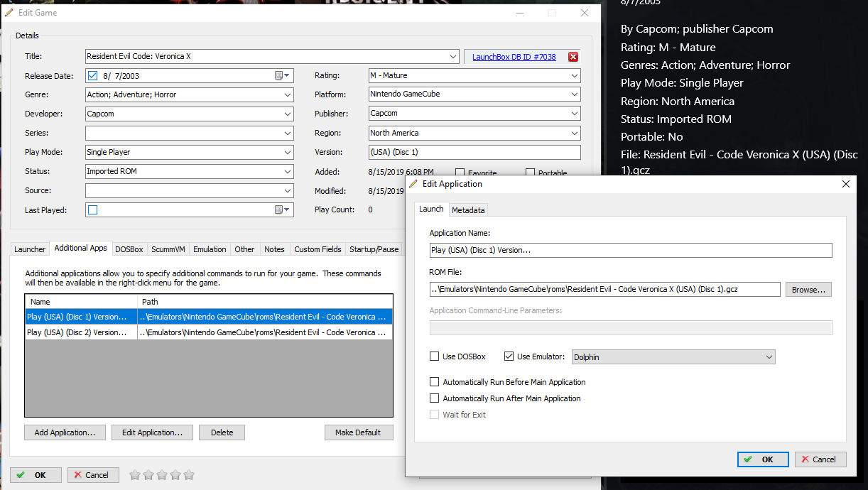Open the Dolphin emulator dropdown
The height and width of the screenshot is (490, 868).
(769, 357)
